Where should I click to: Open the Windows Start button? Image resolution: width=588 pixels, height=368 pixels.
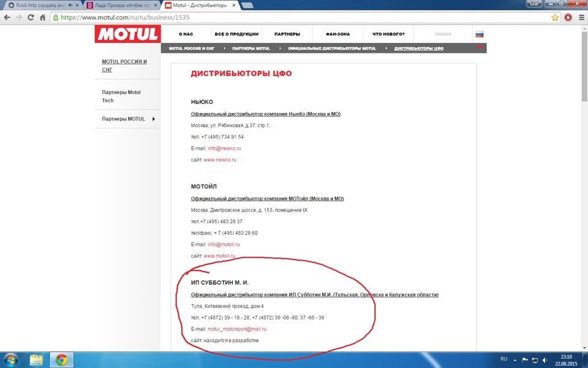(10, 360)
